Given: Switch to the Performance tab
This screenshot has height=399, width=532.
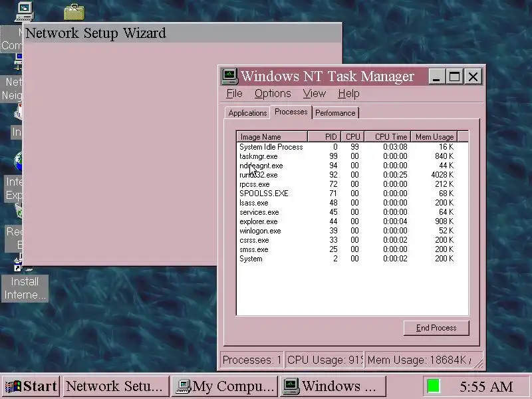Looking at the screenshot, I should click(335, 113).
